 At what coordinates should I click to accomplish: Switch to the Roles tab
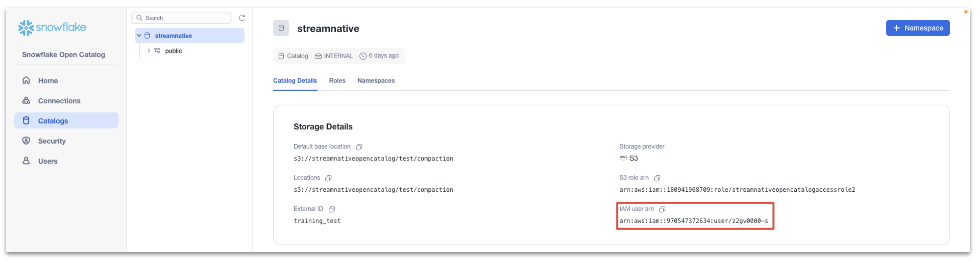(337, 81)
